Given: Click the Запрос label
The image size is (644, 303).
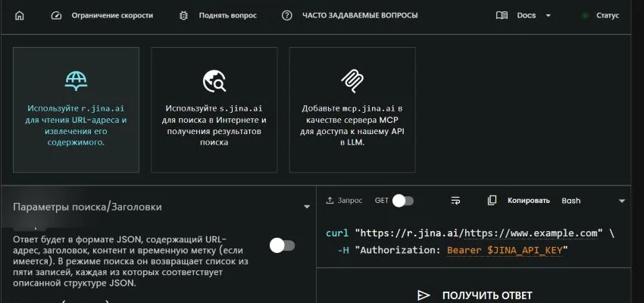Looking at the screenshot, I should click(350, 201).
